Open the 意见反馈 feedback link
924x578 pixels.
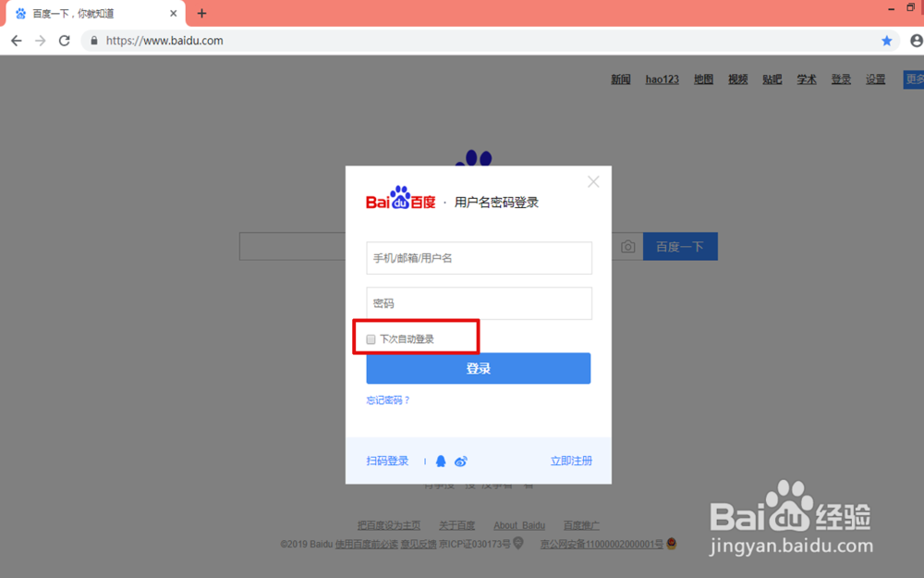pos(419,544)
